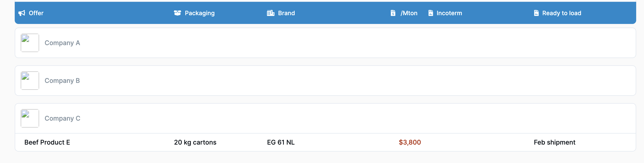644x163 pixels.
Task: Click the megaphone icon beside Offer
Action: [x=22, y=13]
